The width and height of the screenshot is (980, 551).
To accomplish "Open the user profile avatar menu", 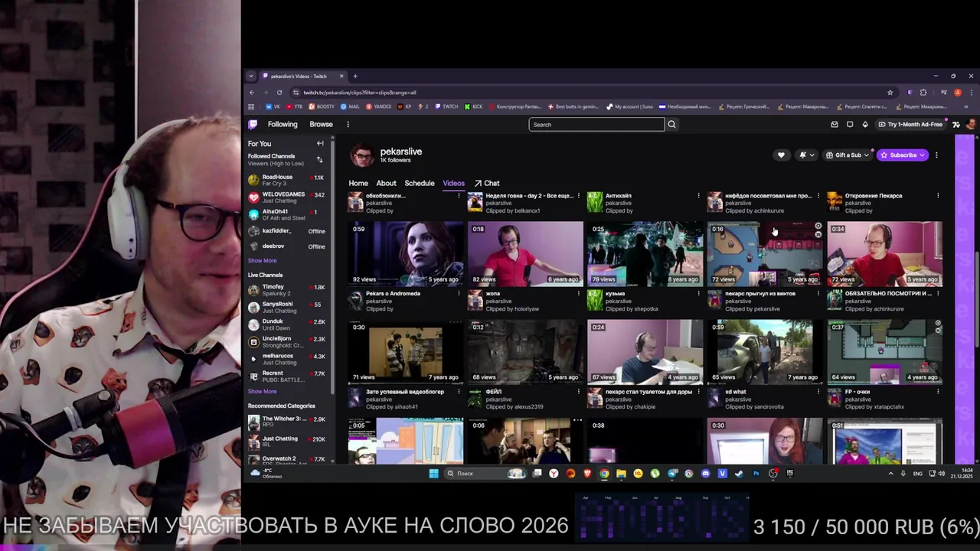I will (970, 124).
